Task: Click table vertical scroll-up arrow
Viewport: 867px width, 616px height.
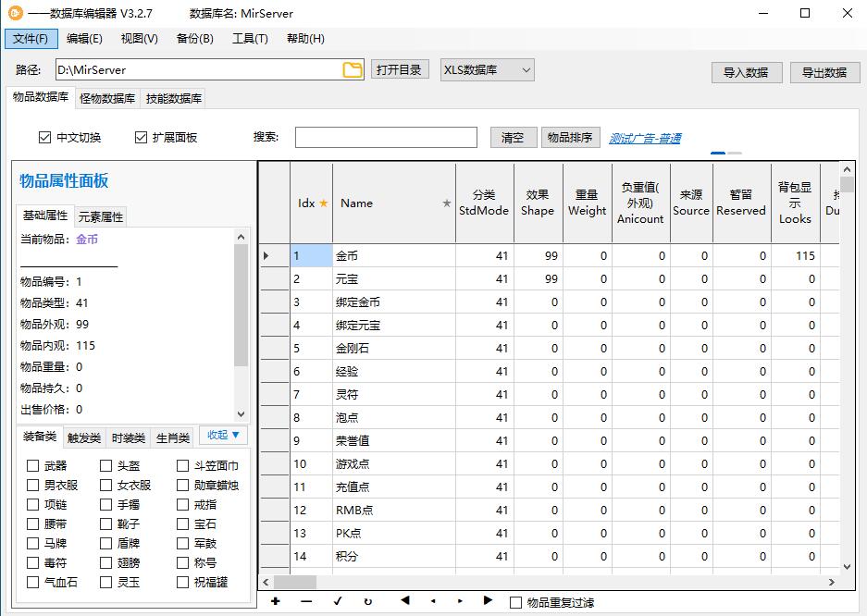Action: 847,169
